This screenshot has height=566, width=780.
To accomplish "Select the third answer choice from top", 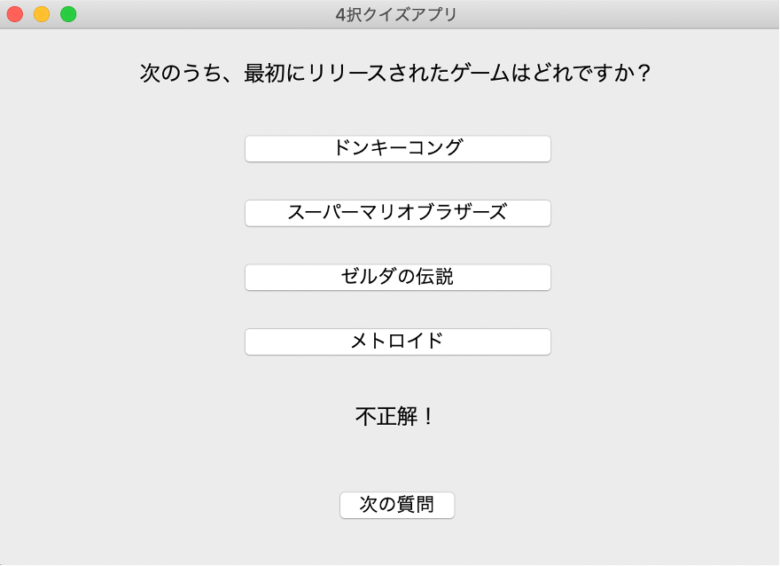I will (397, 277).
